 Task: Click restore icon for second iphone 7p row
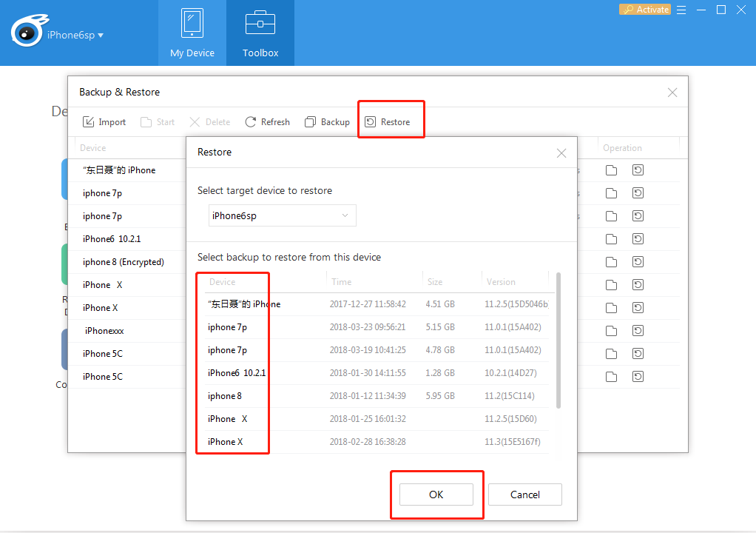point(638,215)
